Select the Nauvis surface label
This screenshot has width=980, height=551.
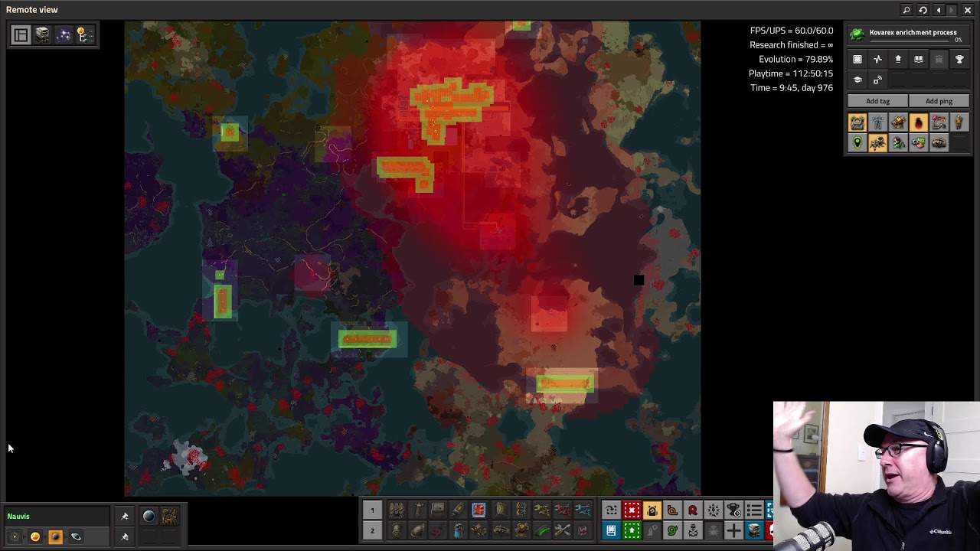point(18,517)
